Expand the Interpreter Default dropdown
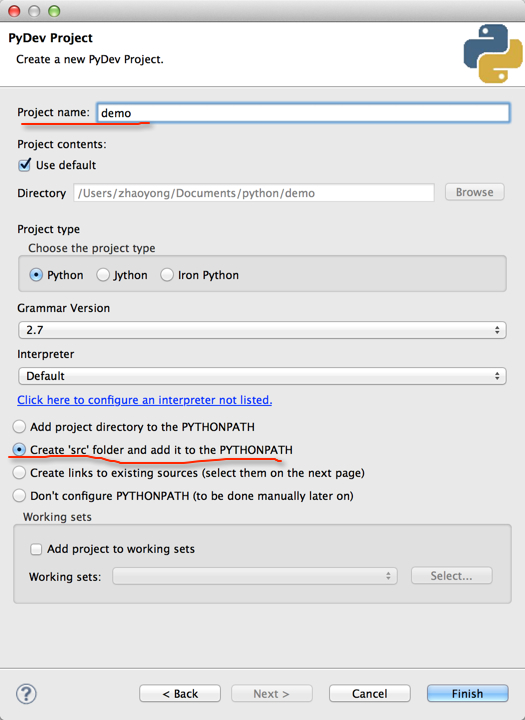The height and width of the screenshot is (720, 525). [262, 376]
